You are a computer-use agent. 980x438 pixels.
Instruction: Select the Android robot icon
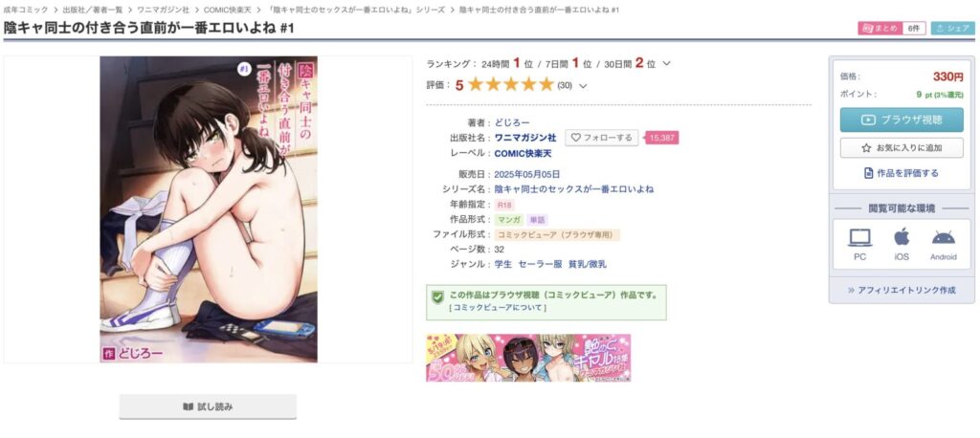click(943, 237)
